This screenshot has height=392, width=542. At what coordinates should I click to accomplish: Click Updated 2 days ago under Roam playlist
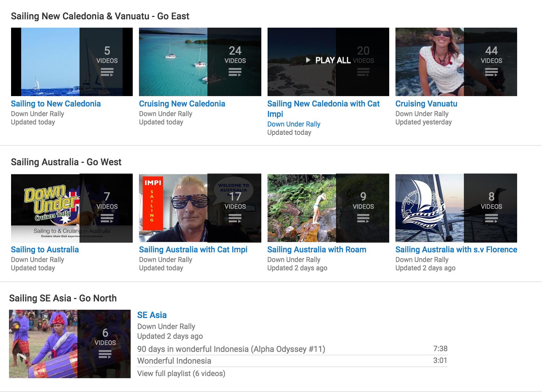tap(297, 268)
